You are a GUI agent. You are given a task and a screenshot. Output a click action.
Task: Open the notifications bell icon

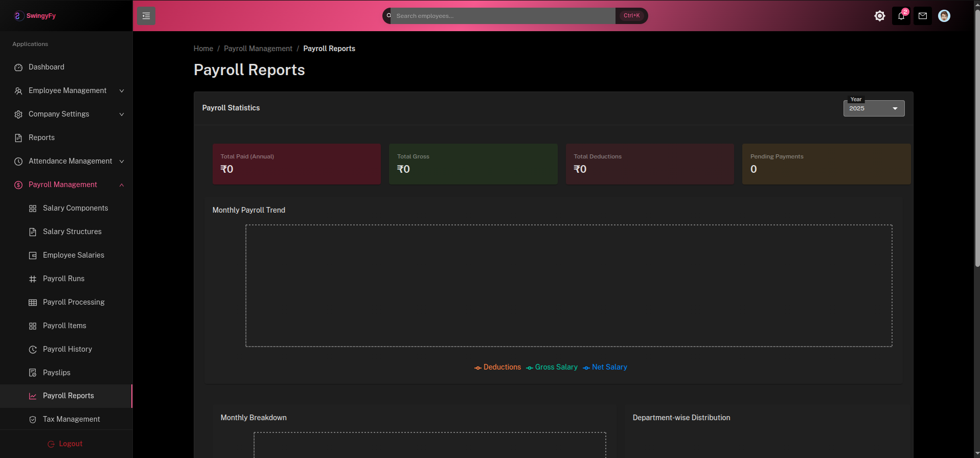point(901,16)
